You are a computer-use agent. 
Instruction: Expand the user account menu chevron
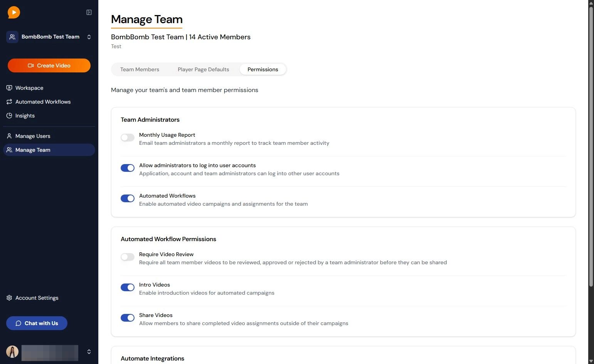[x=89, y=352]
